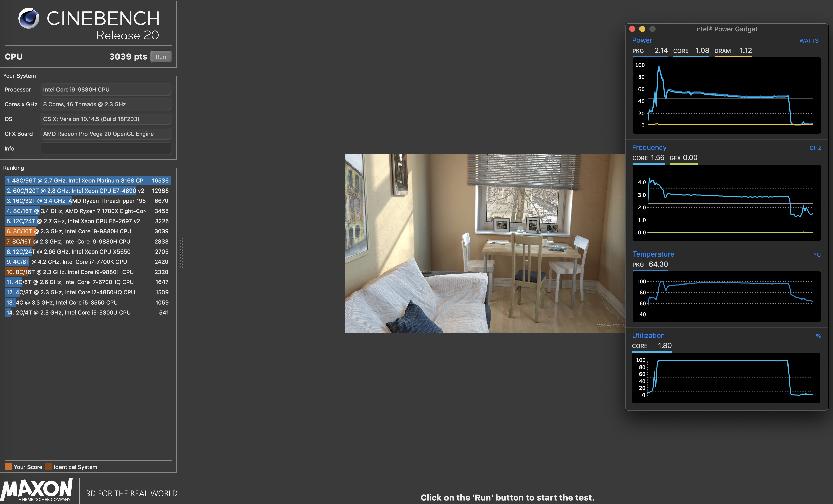Click into the empty Info input field

click(x=106, y=148)
